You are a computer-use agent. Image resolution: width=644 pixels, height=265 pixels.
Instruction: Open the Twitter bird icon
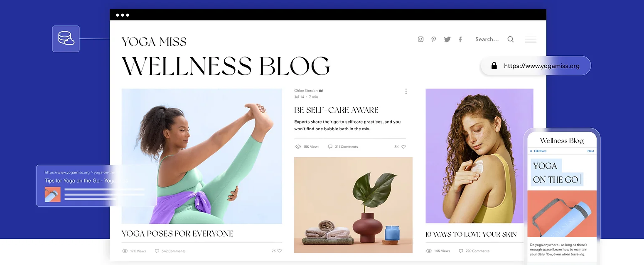(x=447, y=39)
